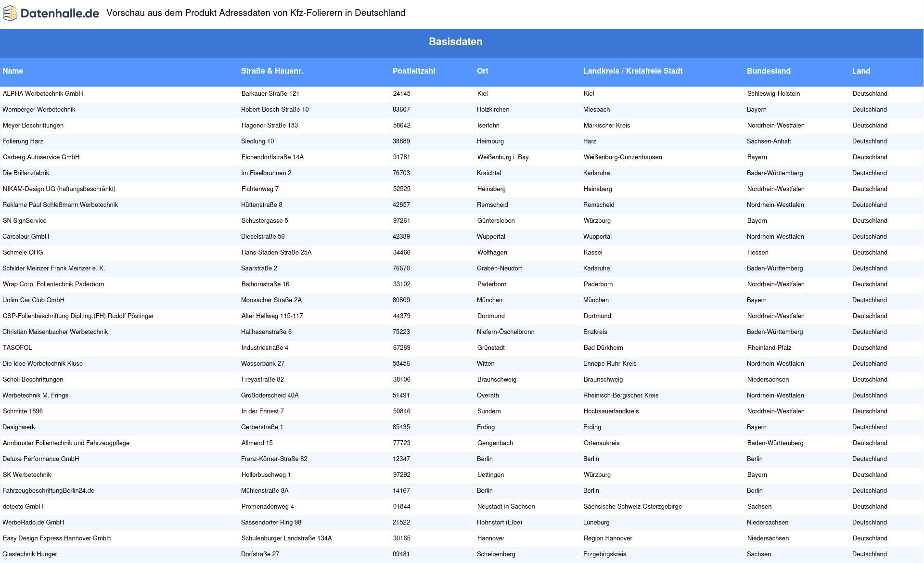Viewport: 924px width, 563px height.
Task: Select the address Alter Hellweg 115-117
Action: tap(272, 316)
